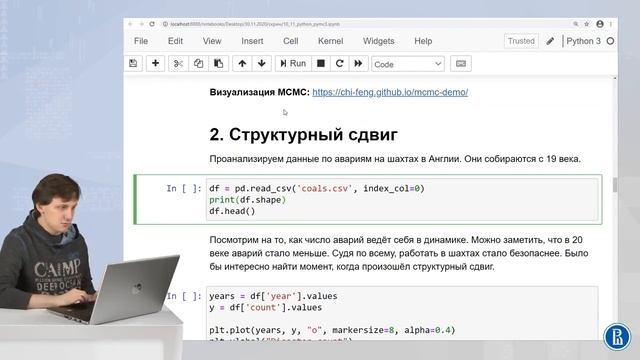
Task: Open the cell type Code dropdown
Action: click(408, 64)
